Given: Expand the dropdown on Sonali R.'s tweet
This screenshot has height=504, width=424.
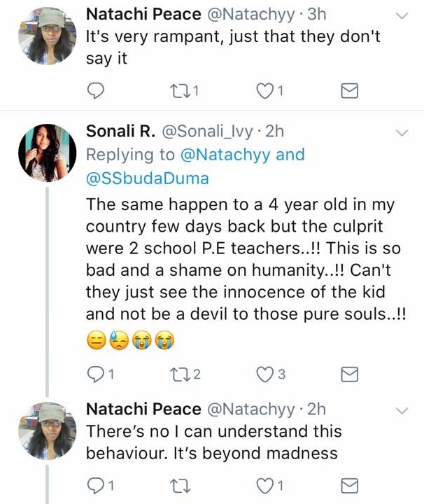Looking at the screenshot, I should pos(403,132).
